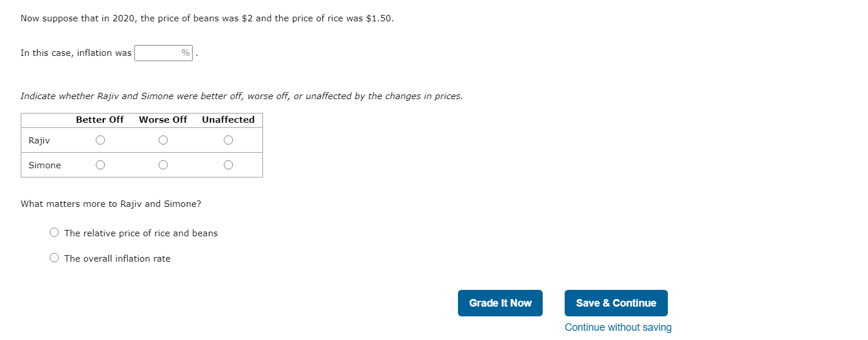Click the Rajiv row label
Image resolution: width=868 pixels, height=340 pixels.
[38, 139]
